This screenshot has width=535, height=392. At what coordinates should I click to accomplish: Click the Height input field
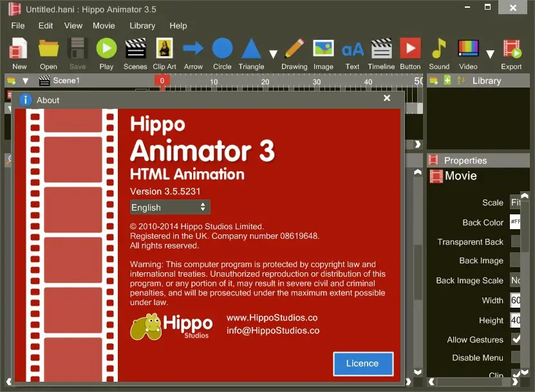[x=515, y=320]
